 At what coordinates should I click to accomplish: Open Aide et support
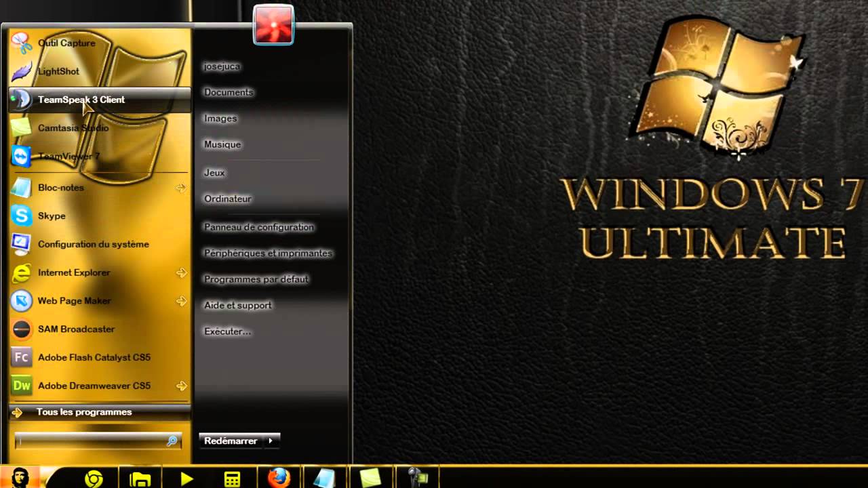pos(238,306)
